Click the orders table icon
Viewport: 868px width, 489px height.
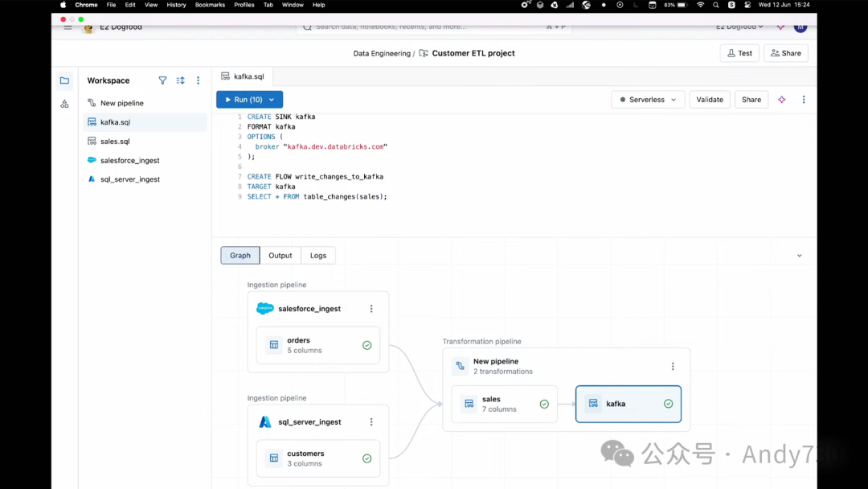[274, 345]
